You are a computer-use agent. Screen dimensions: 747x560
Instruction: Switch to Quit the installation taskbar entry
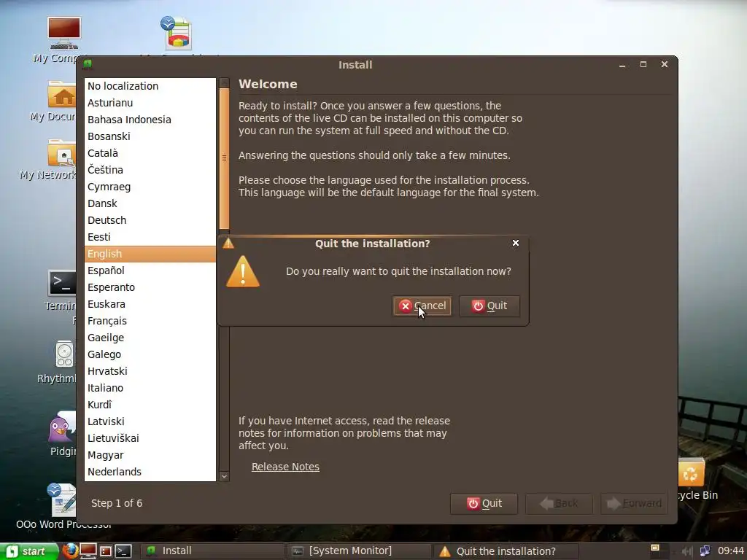click(x=506, y=551)
